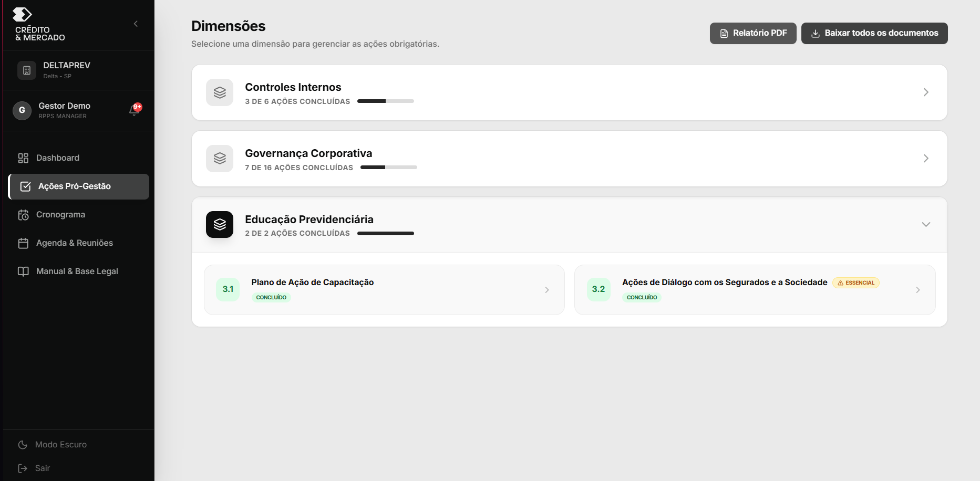Open the notifications bell
The height and width of the screenshot is (481, 980).
point(135,110)
